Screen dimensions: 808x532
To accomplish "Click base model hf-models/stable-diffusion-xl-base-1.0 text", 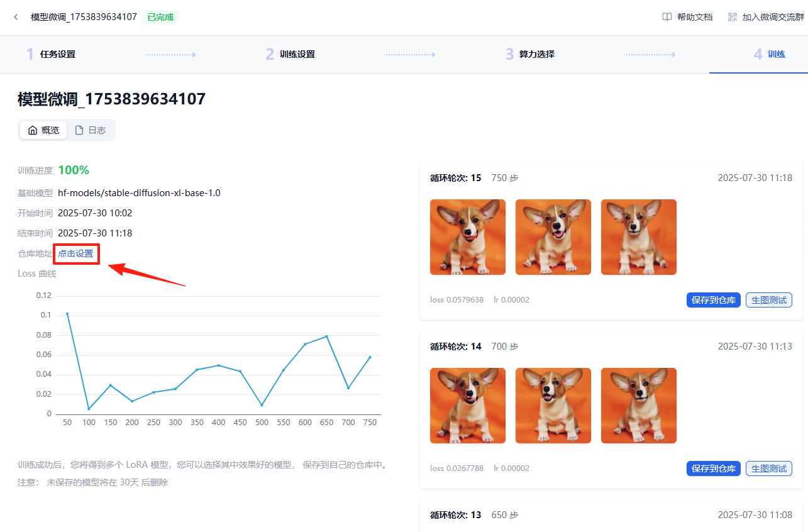I will [139, 193].
